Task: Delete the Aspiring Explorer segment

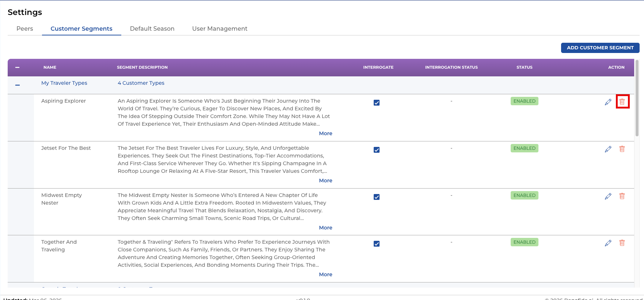Action: 622,102
